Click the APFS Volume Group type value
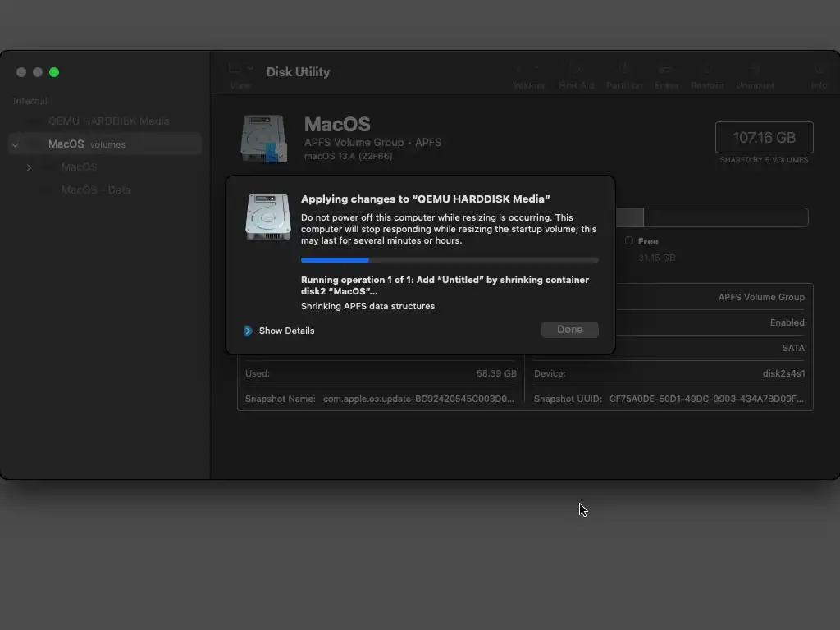 761,297
